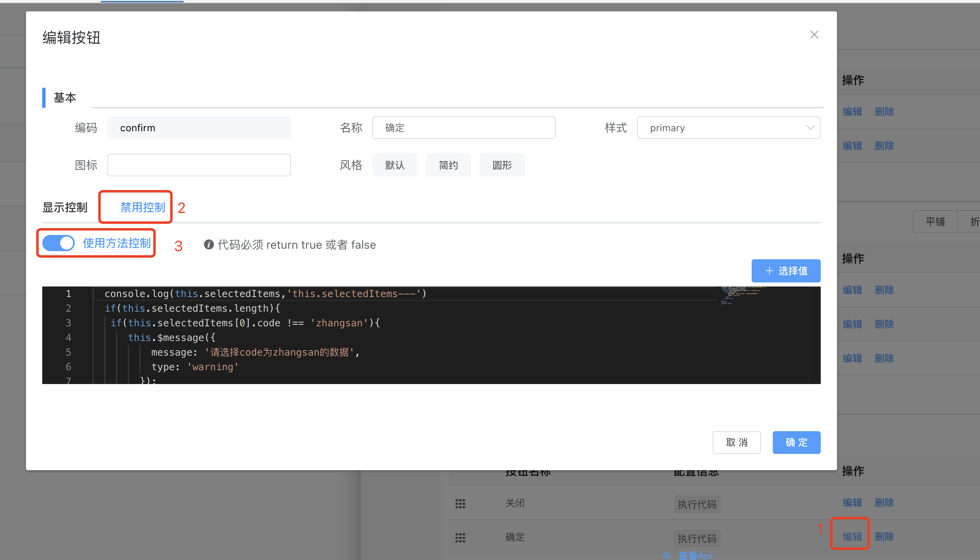Click dropdown arrow in 样式 field
This screenshot has width=980, height=560.
tap(810, 128)
